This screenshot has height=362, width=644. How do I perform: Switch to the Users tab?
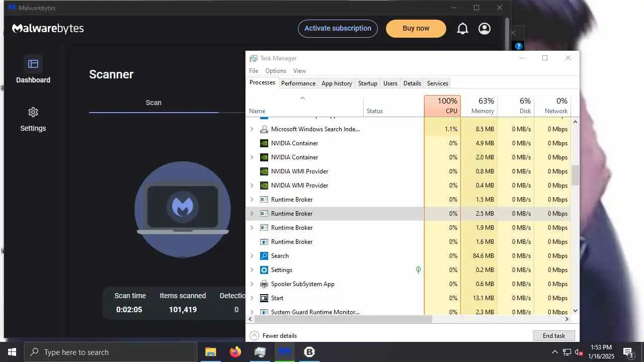(x=390, y=83)
